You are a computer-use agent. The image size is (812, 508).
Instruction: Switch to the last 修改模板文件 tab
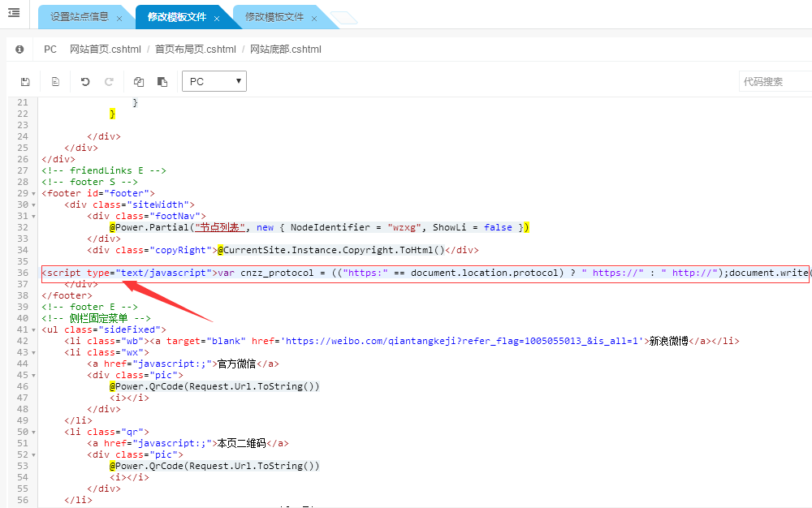click(274, 17)
